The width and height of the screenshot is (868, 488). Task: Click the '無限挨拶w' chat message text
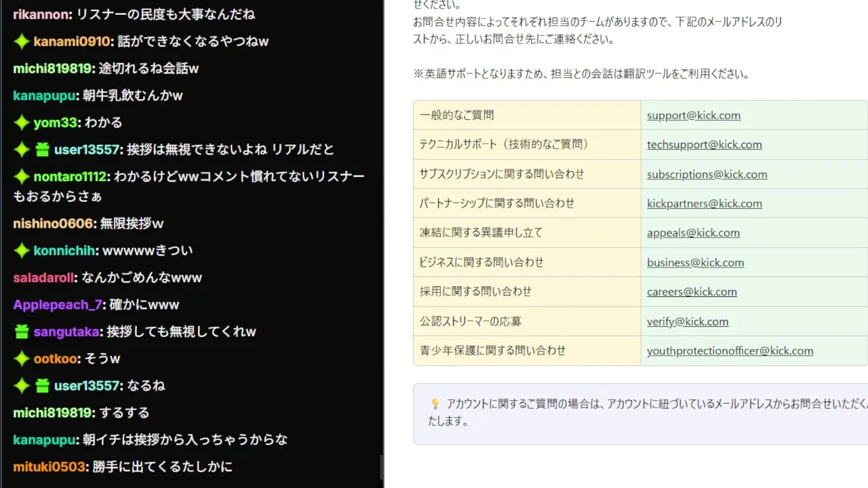132,224
